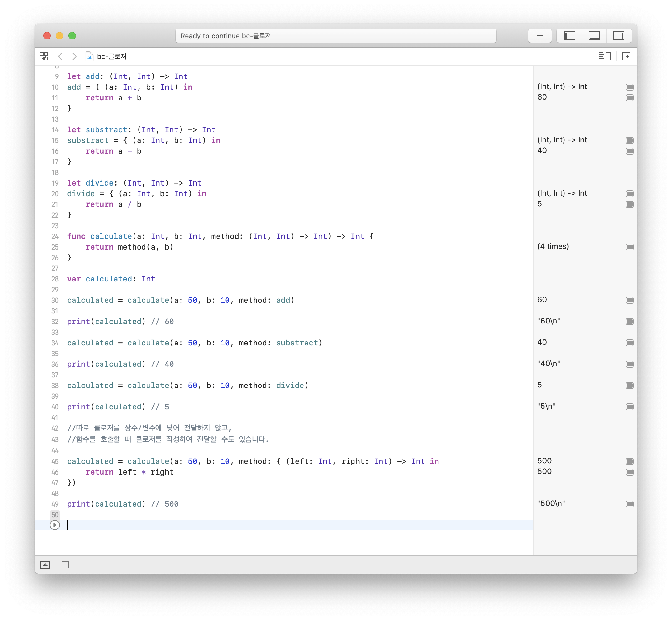Screen dimensions: 672x620
Task: Click the calculate function name on line 24
Action: [x=111, y=237]
